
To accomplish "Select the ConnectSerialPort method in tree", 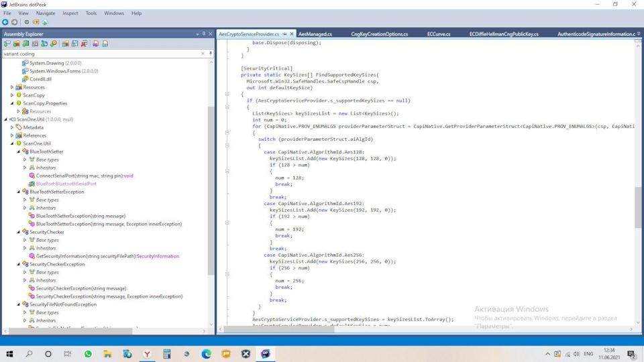I will (x=85, y=176).
